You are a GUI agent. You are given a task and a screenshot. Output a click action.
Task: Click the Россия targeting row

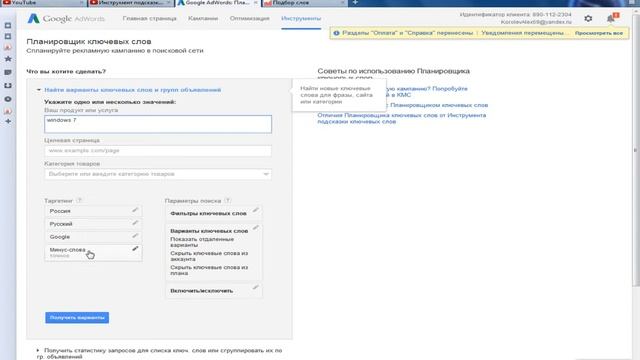93,211
